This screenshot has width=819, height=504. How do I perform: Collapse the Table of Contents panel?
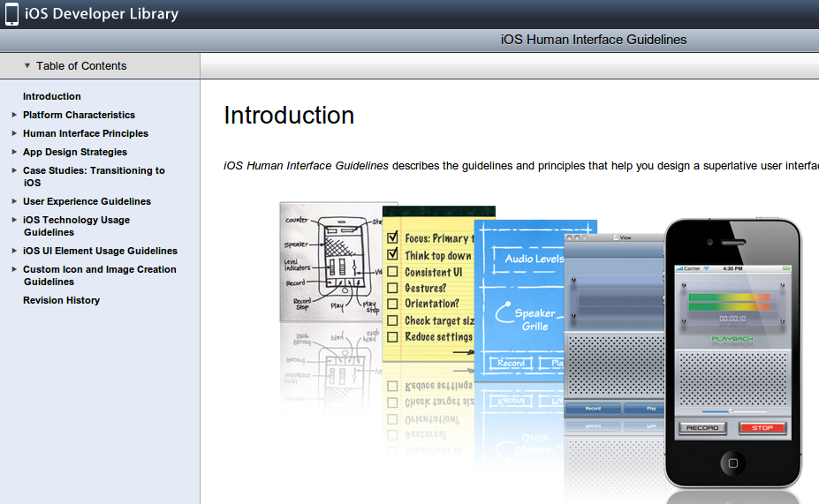[x=27, y=65]
